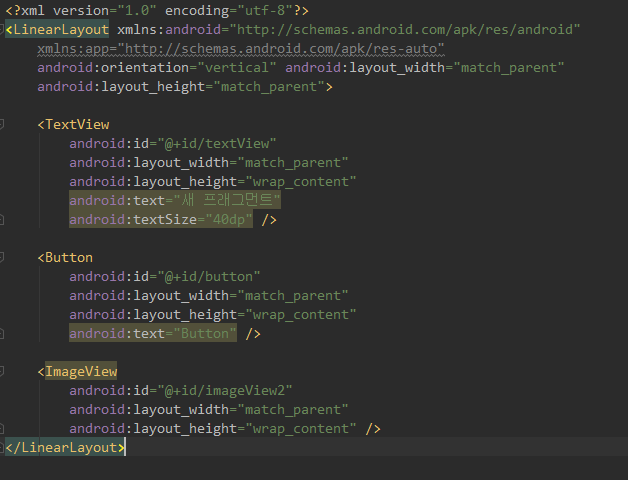Click the xmlns:android schema URL value
This screenshot has width=628, height=480.
(x=405, y=30)
